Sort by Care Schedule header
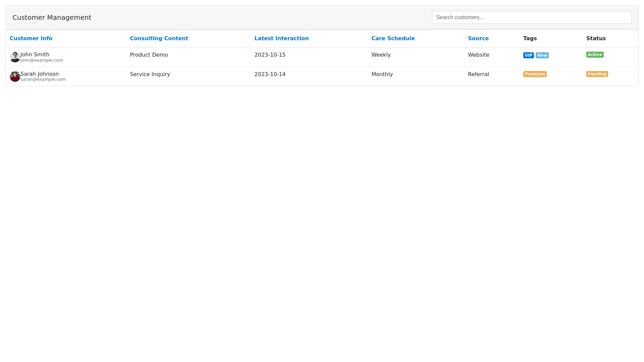 click(x=393, y=38)
